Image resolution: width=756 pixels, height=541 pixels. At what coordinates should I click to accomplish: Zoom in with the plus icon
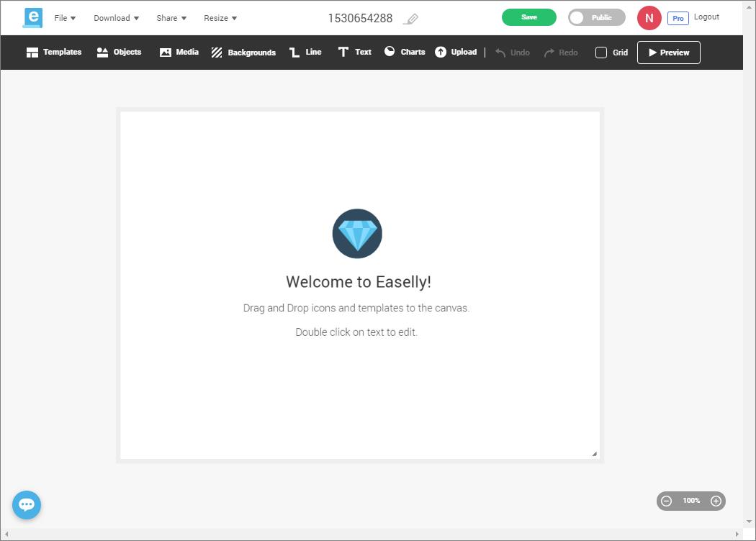(x=716, y=501)
